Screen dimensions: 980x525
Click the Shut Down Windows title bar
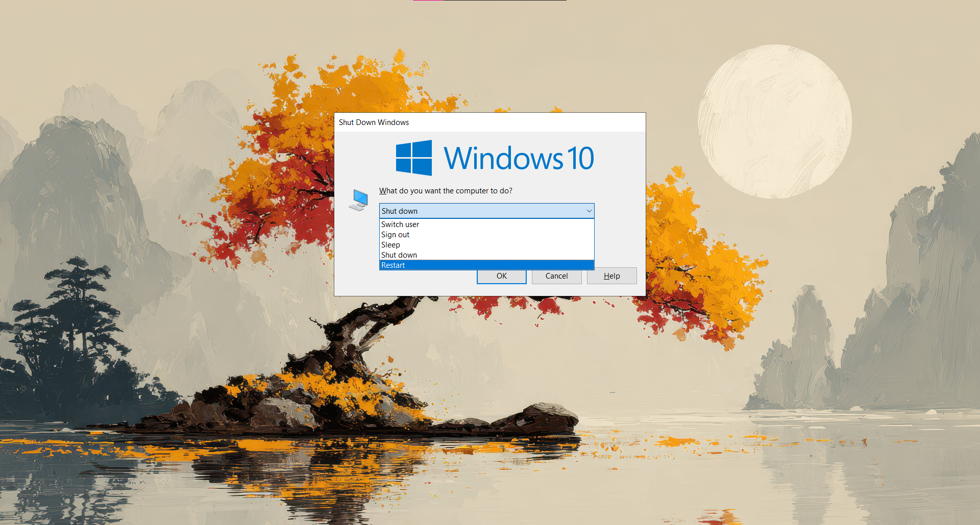click(489, 122)
